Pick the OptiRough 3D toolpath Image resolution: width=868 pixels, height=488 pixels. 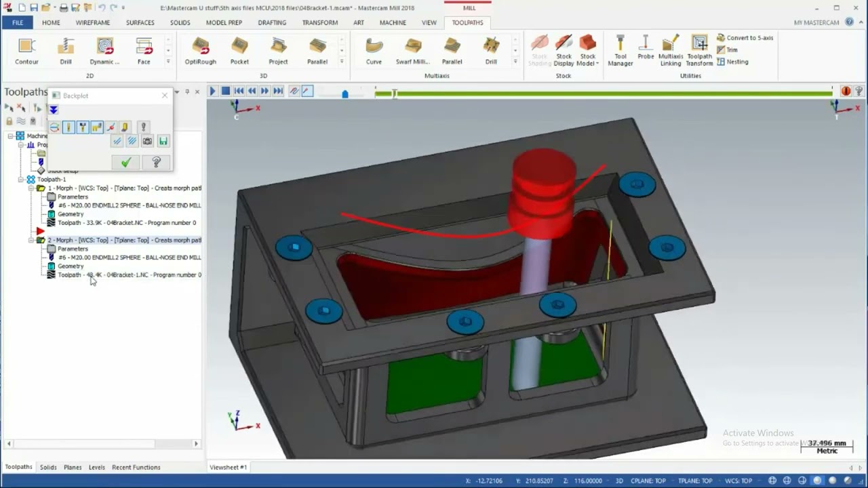(x=200, y=52)
